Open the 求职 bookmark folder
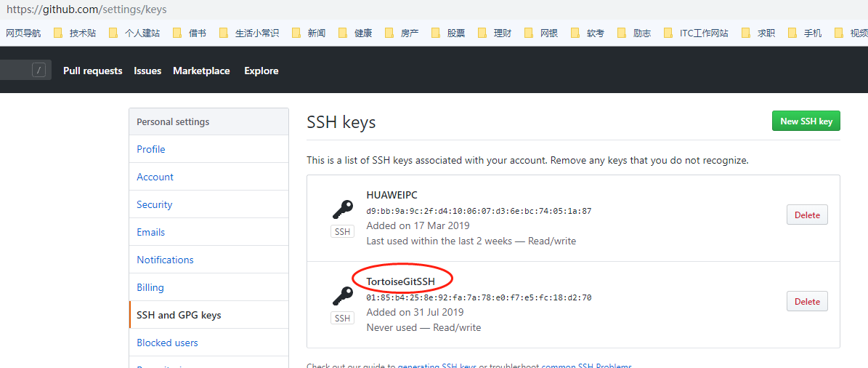This screenshot has height=368, width=868. [x=758, y=33]
